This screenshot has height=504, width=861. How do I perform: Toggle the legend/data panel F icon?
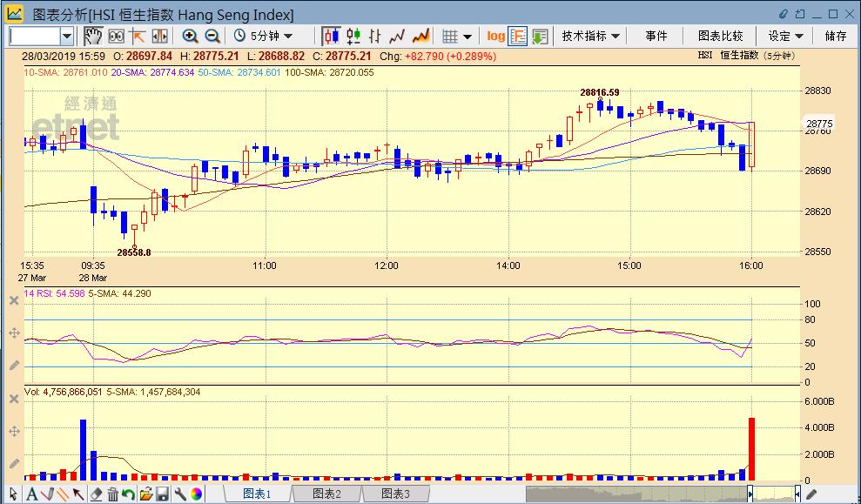(518, 37)
